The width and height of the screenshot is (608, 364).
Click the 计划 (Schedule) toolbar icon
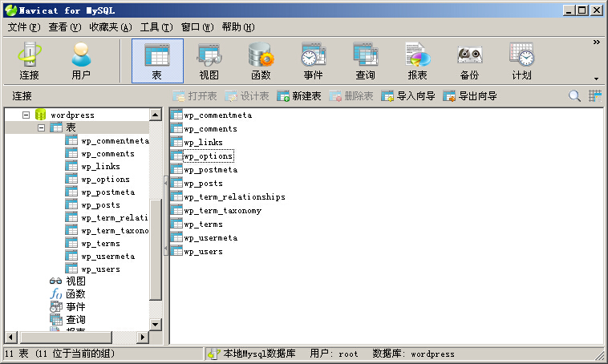pos(521,61)
